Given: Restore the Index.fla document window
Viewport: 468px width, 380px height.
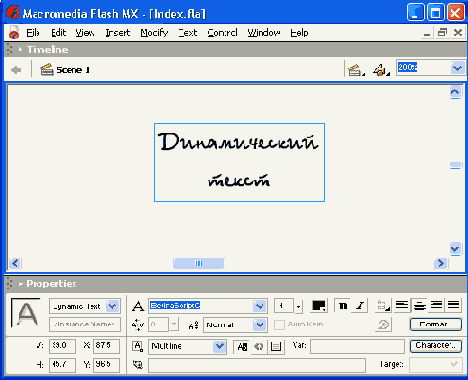Looking at the screenshot, I should coord(442,32).
